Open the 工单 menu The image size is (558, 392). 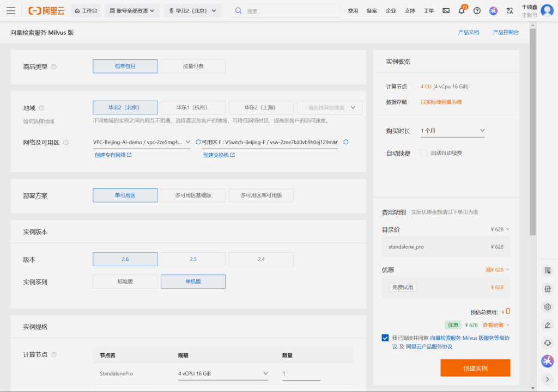[428, 11]
